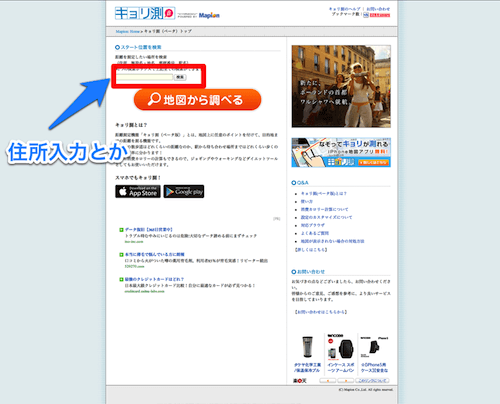Go to next items in Rakuten widget

(345, 380)
